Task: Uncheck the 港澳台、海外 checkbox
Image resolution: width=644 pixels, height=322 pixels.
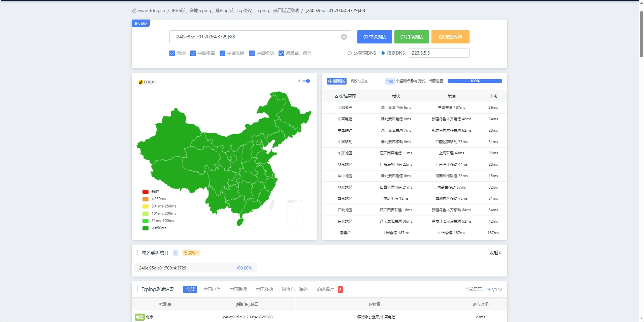Action: pyautogui.click(x=281, y=53)
